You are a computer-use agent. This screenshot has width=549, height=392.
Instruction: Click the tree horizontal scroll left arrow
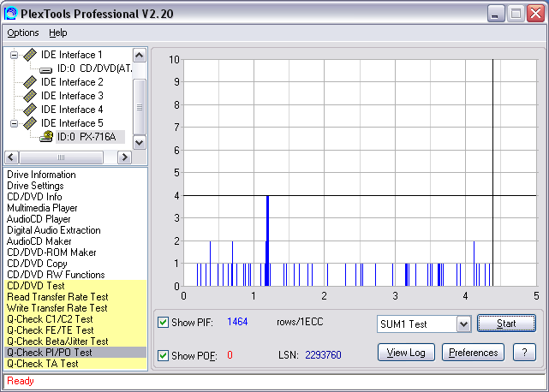11,157
